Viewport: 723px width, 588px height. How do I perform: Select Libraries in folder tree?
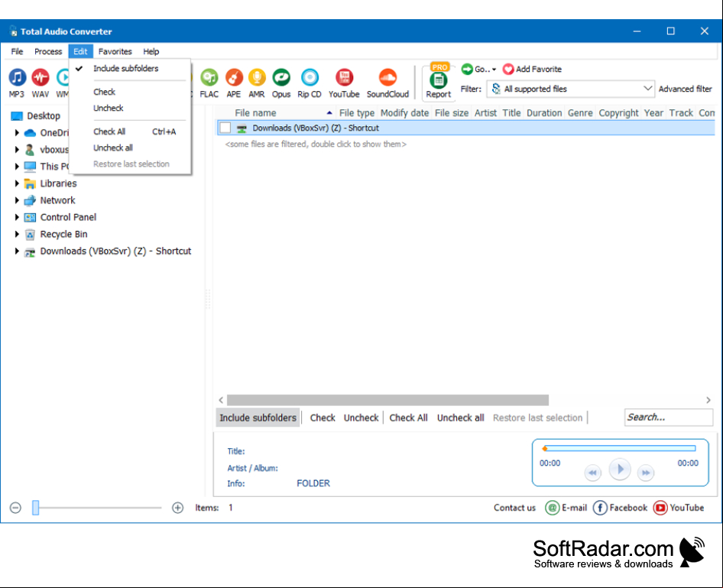[x=59, y=184]
